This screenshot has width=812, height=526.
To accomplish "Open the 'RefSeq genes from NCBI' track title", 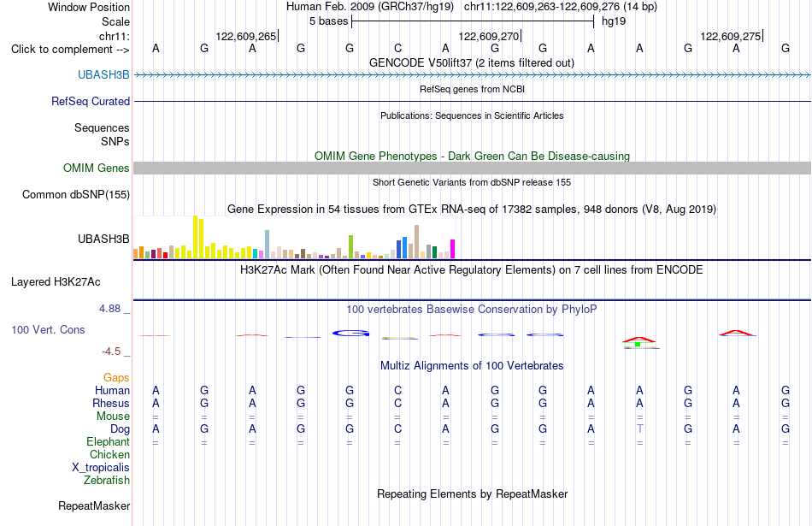I will tap(472, 89).
